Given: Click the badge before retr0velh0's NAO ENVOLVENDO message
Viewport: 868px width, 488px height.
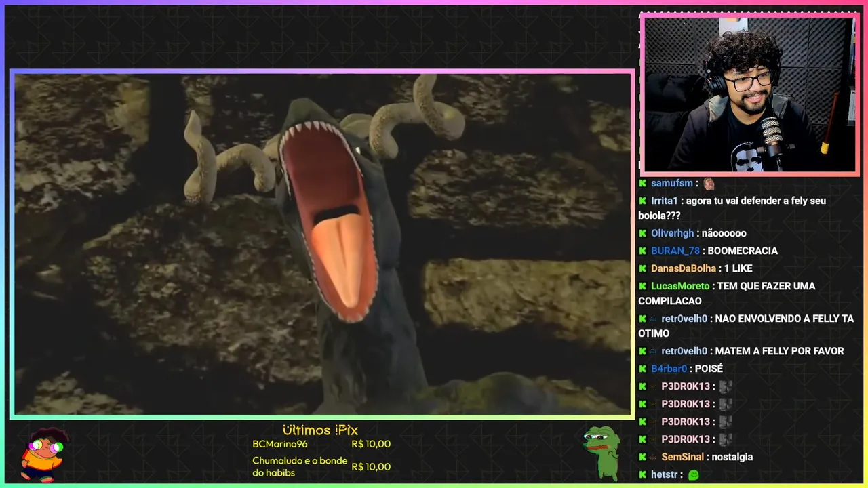Looking at the screenshot, I should [x=653, y=319].
